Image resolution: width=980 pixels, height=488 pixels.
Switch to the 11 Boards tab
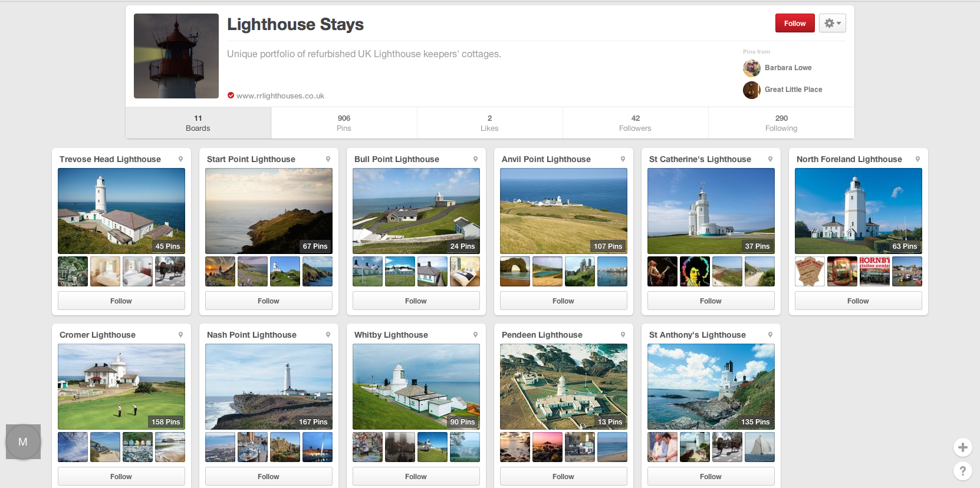coord(198,123)
